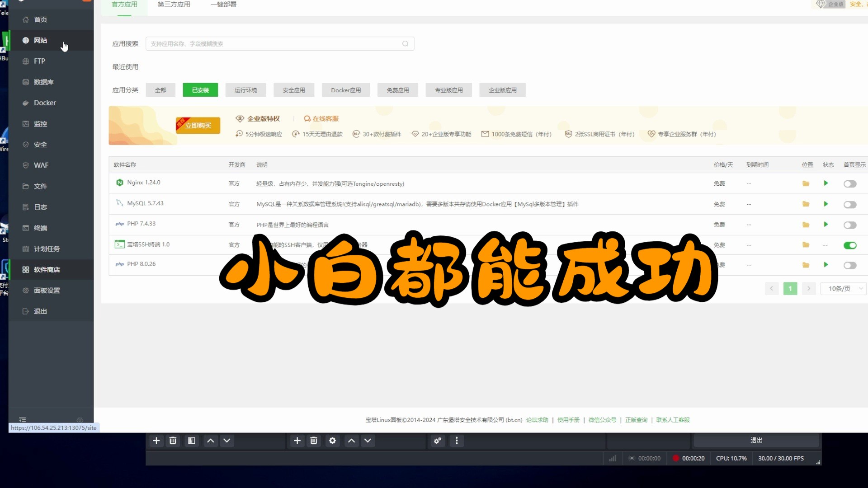Open the 联系人工客服 footer link

pyautogui.click(x=673, y=420)
